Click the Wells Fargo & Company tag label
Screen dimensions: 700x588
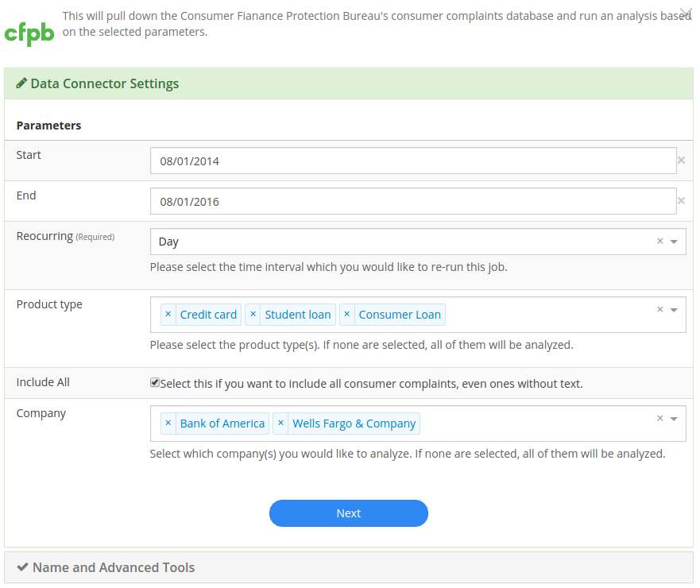354,424
